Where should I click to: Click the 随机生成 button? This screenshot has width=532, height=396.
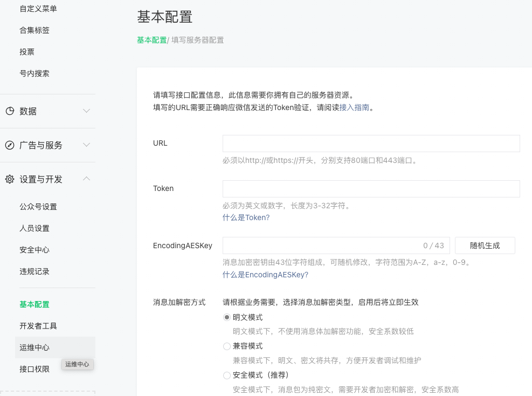(x=485, y=245)
